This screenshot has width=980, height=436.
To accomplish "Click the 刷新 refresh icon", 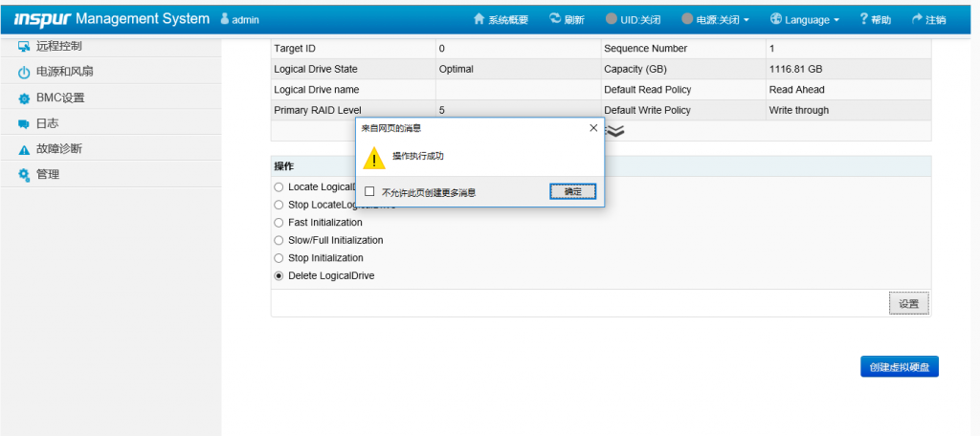I will coord(555,19).
